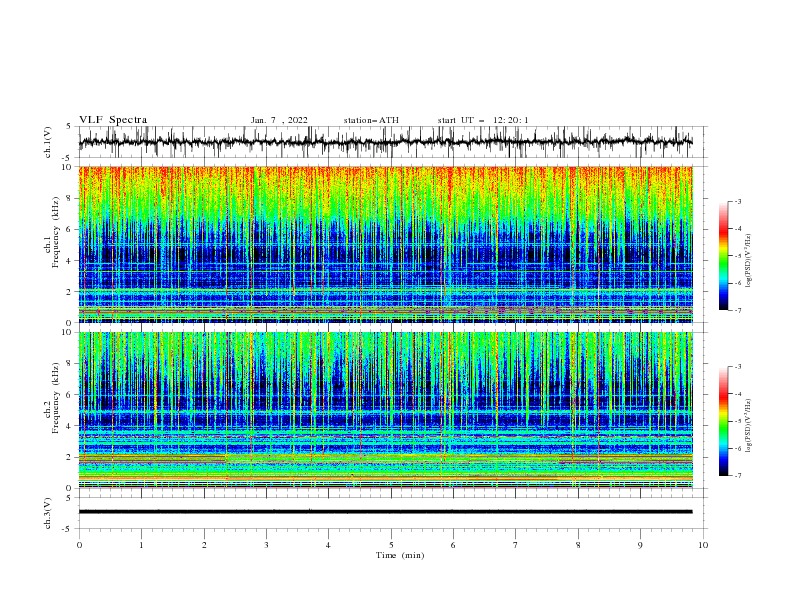This screenshot has height=612, width=792.
Task: Click the "start UT = 12:20:1" text
Action: (x=483, y=120)
